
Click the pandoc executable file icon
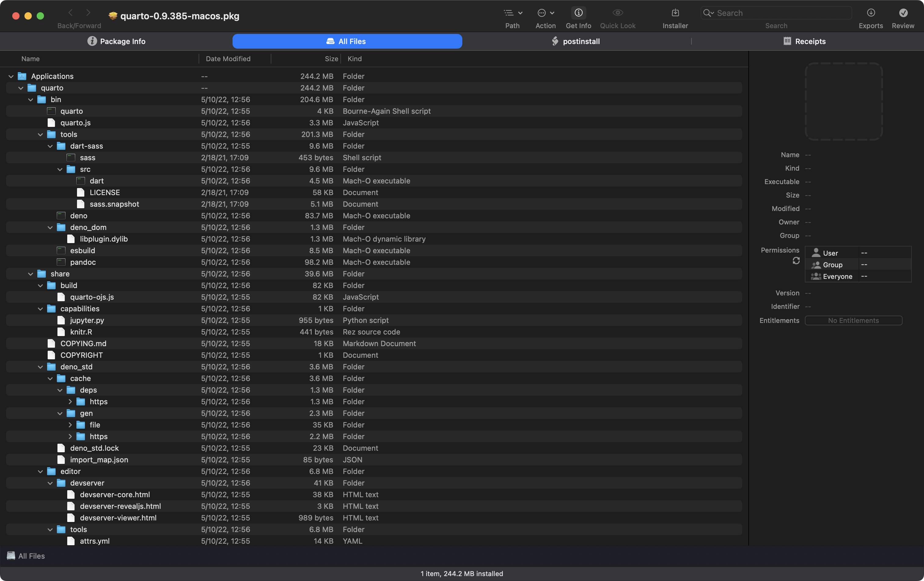61,262
